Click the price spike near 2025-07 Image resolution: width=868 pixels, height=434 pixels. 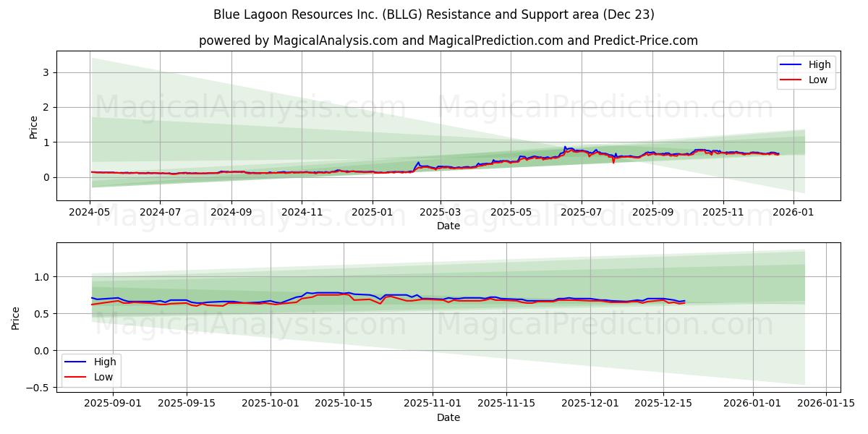click(x=566, y=147)
